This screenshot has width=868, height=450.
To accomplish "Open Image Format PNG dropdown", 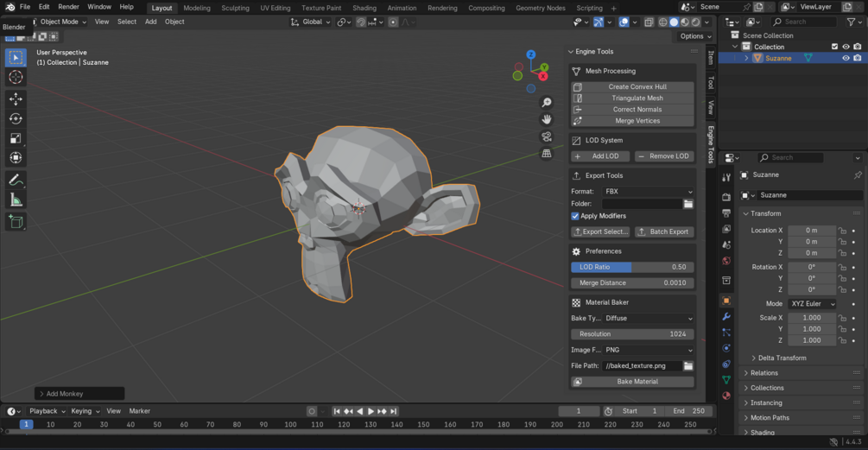I will tap(648, 350).
